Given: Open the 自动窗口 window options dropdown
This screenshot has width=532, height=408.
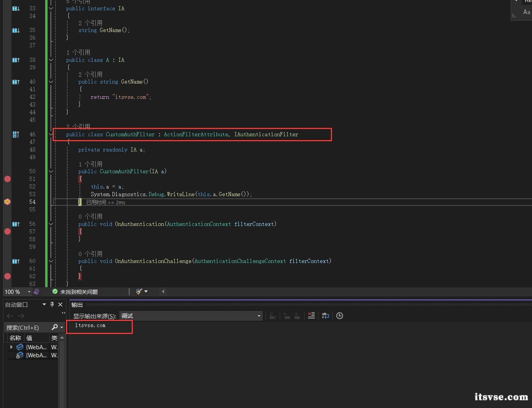Looking at the screenshot, I should tap(44, 305).
